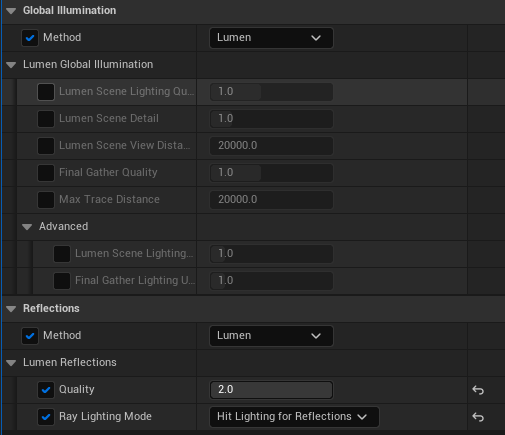Click Final Gather Lighting Update value field

click(x=271, y=281)
